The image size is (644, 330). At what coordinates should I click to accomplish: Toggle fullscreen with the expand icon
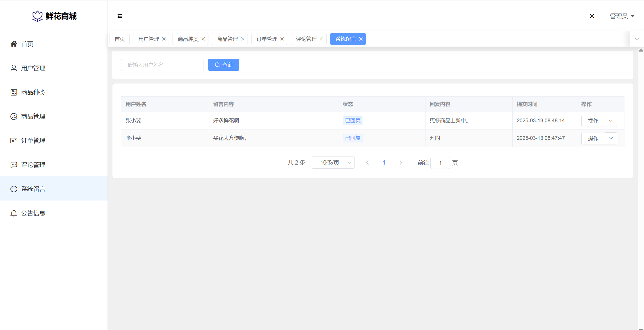[x=592, y=16]
